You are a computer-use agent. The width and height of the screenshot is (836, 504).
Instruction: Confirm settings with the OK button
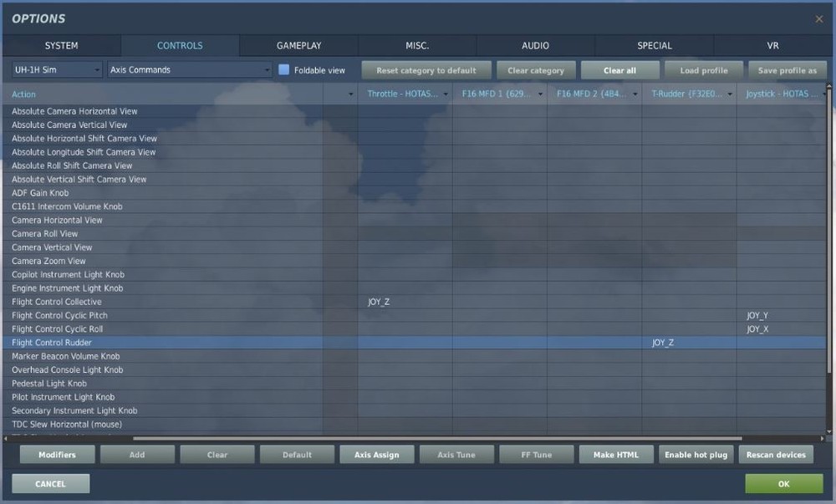pos(782,483)
